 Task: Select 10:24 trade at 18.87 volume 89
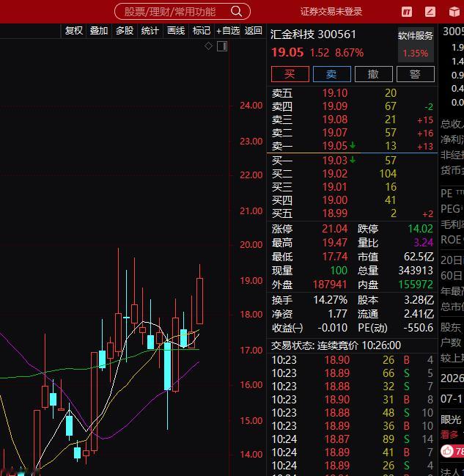[353, 439]
